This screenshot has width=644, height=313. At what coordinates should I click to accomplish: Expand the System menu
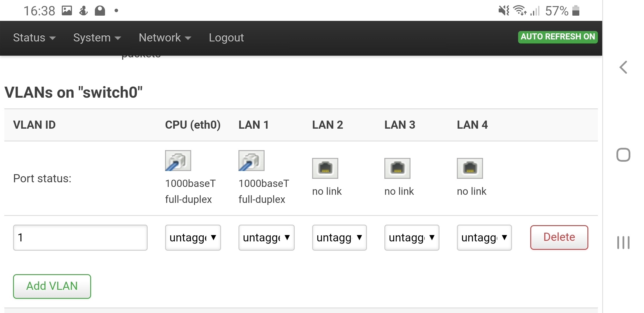[x=97, y=38]
